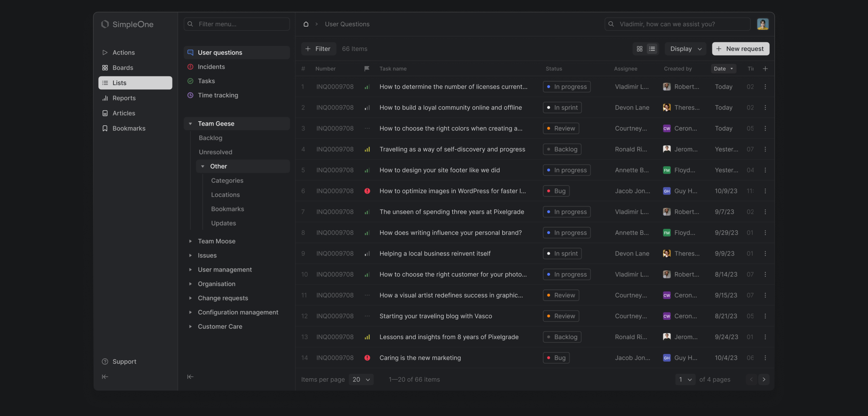Open the Display dropdown
Image resolution: width=868 pixels, height=416 pixels.
[x=685, y=49]
